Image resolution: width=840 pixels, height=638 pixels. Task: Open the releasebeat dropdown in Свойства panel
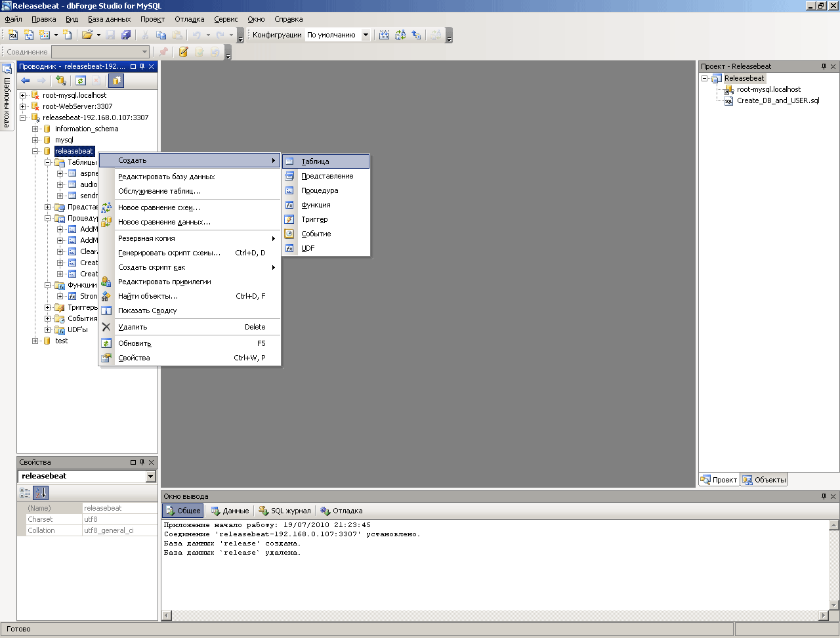(x=151, y=476)
